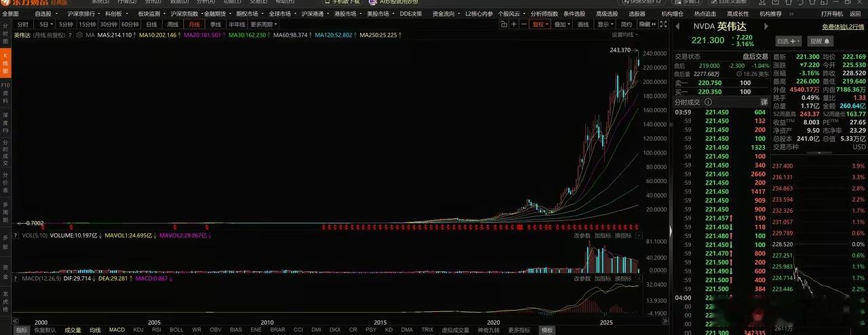
Task: Click the help question-mark next to 英伟达
Action: tap(71, 35)
